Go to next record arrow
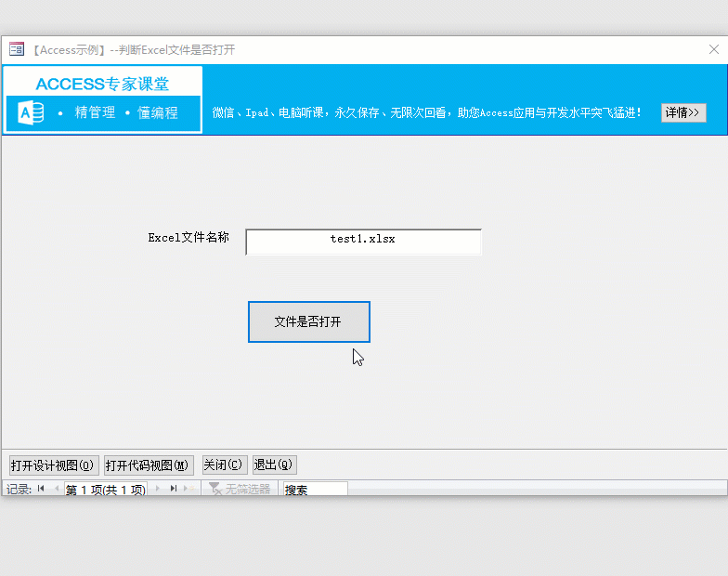Screen dimensions: 728x576 point(158,489)
